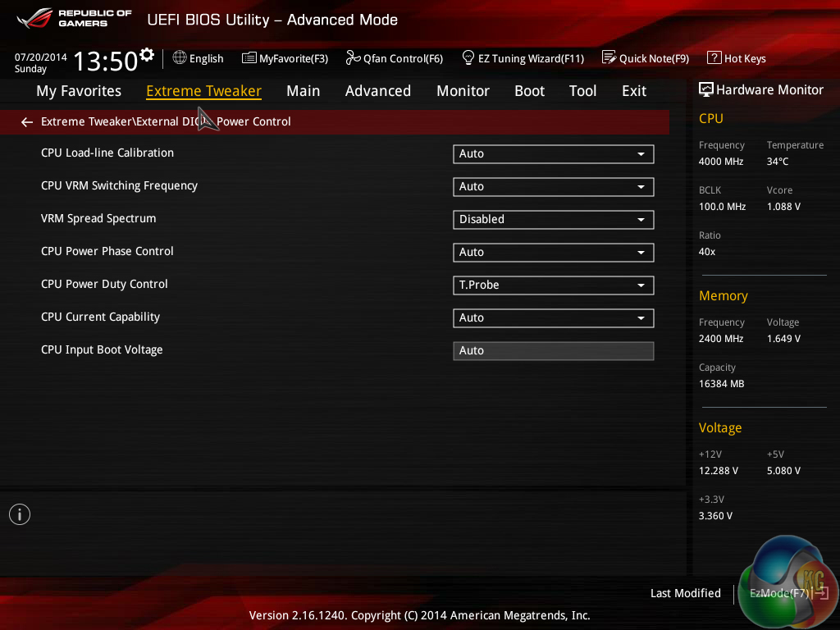Click the Hot Keys question mark icon
This screenshot has height=630, width=840.
click(714, 57)
